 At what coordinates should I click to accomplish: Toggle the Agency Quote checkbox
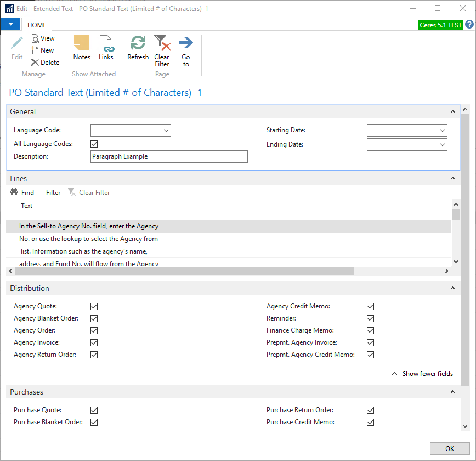click(94, 307)
